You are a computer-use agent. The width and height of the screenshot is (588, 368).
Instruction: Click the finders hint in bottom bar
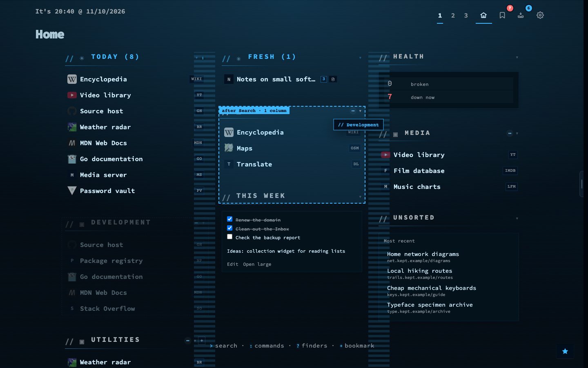pyautogui.click(x=312, y=346)
